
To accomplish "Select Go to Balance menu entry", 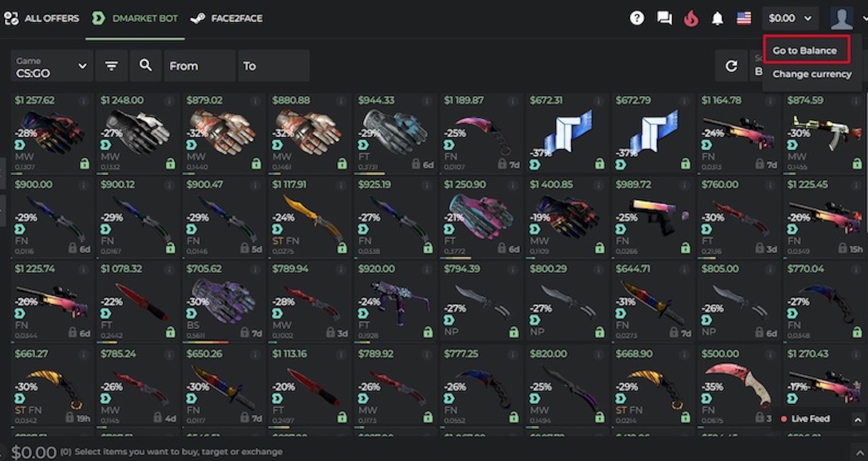I will [805, 50].
